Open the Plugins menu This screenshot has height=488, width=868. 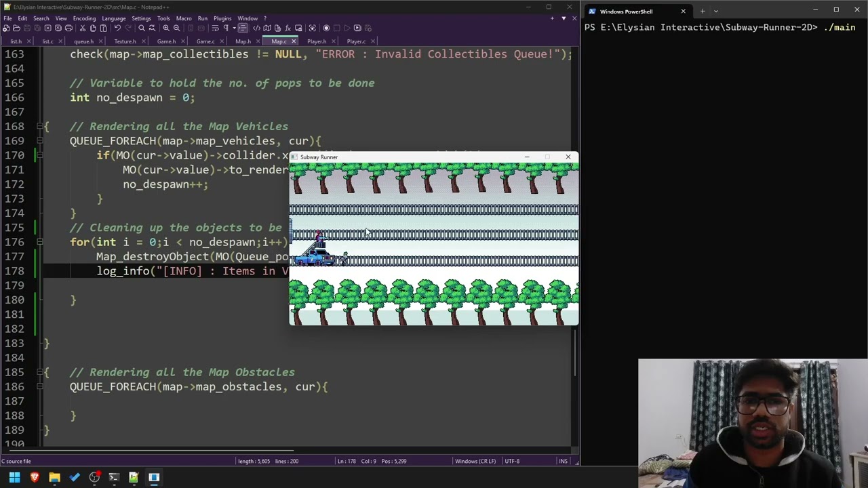coord(222,18)
